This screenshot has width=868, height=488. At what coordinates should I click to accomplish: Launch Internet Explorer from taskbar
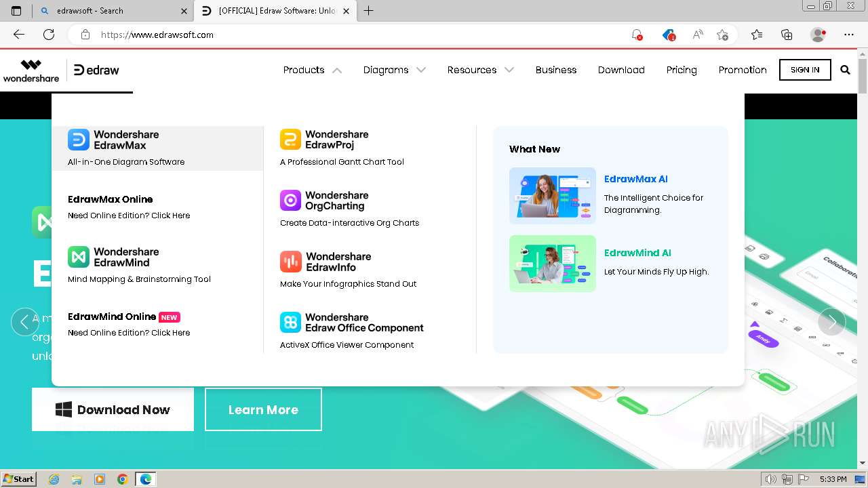54,479
